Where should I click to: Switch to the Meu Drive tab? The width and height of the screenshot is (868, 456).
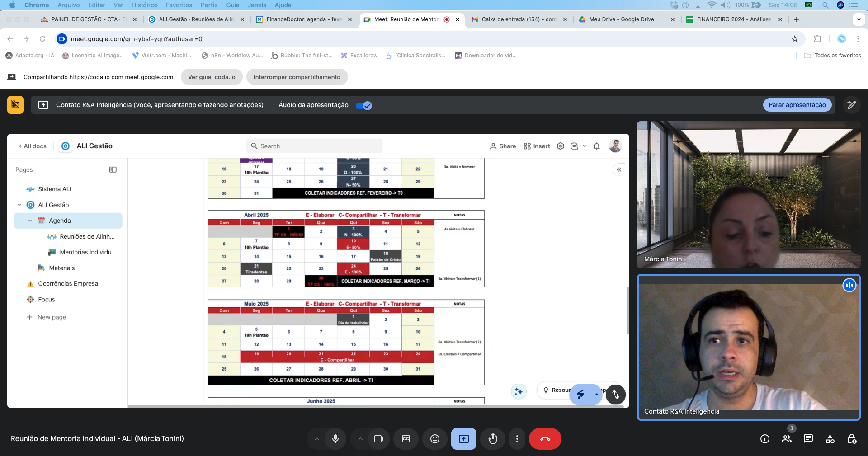[627, 19]
